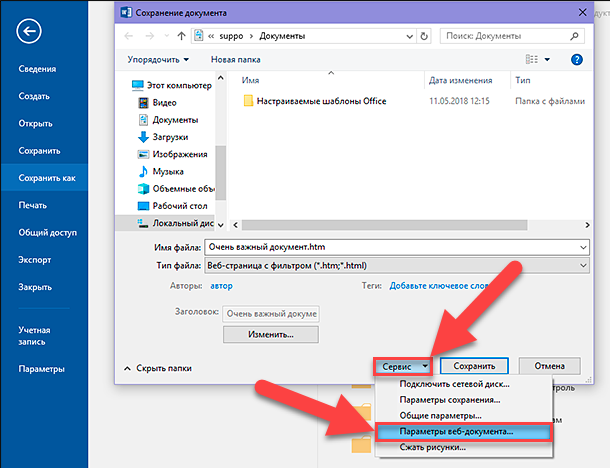The image size is (610, 468).
Task: Click the Новая папка button
Action: tap(235, 60)
